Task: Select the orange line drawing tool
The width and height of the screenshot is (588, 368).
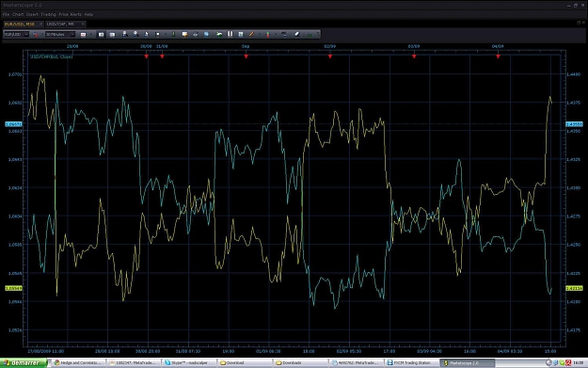Action: pos(251,34)
